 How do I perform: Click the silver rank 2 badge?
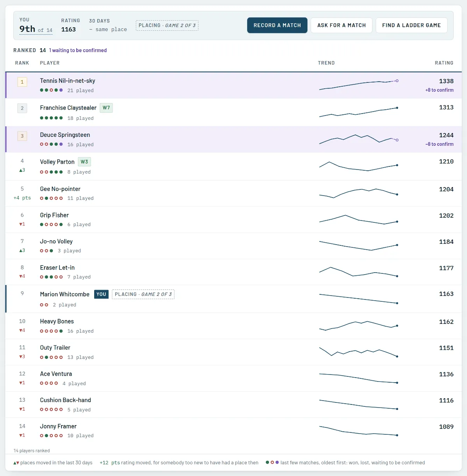pyautogui.click(x=22, y=108)
